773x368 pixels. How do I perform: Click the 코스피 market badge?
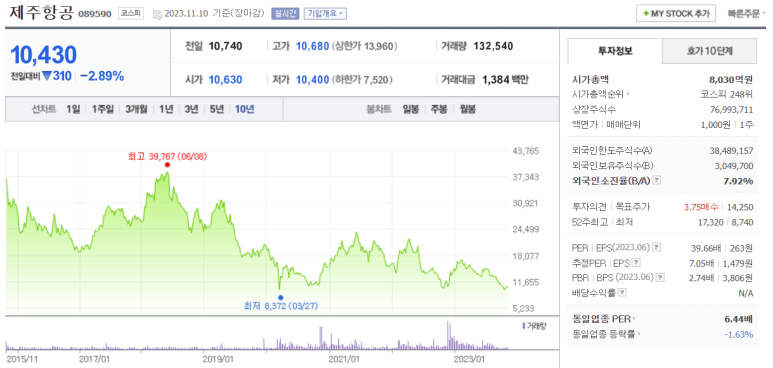coord(131,14)
